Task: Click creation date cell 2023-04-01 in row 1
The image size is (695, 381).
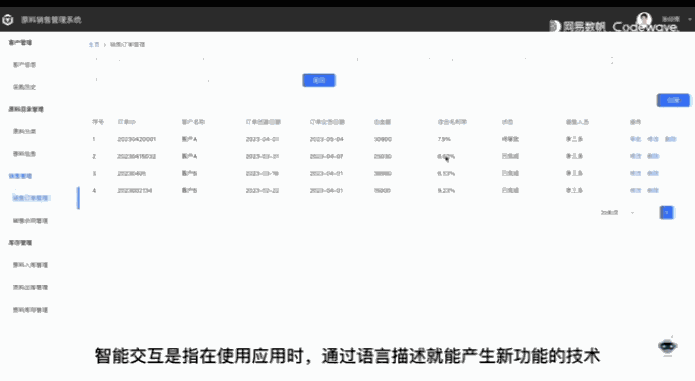Action: coord(262,139)
